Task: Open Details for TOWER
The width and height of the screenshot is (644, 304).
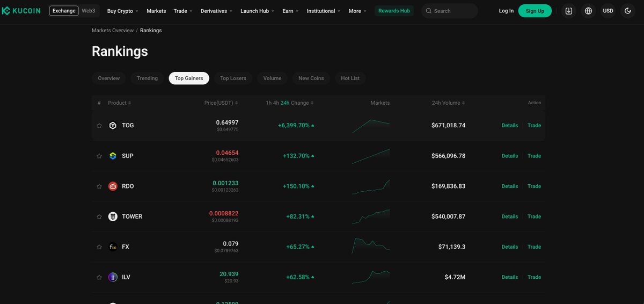Action: 510,216
